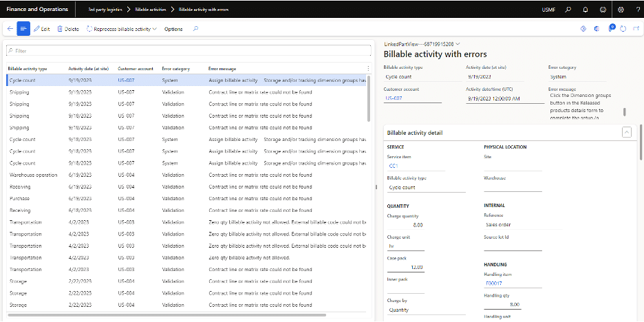Expand the LinkedPartView dropdown chevron
644x322 pixels.
click(x=458, y=43)
